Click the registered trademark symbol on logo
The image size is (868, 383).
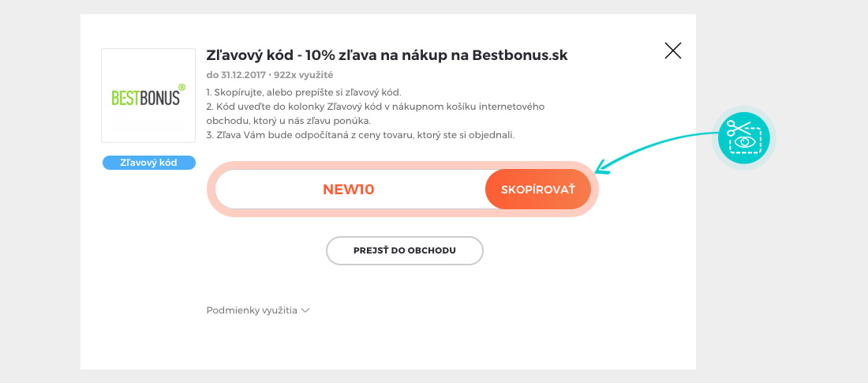(x=181, y=88)
